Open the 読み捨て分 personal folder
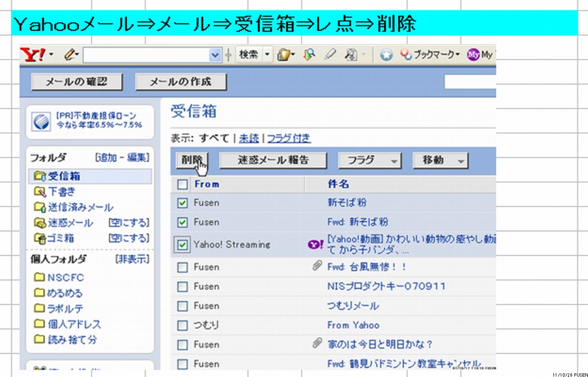Image resolution: width=588 pixels, height=377 pixels. tap(72, 339)
